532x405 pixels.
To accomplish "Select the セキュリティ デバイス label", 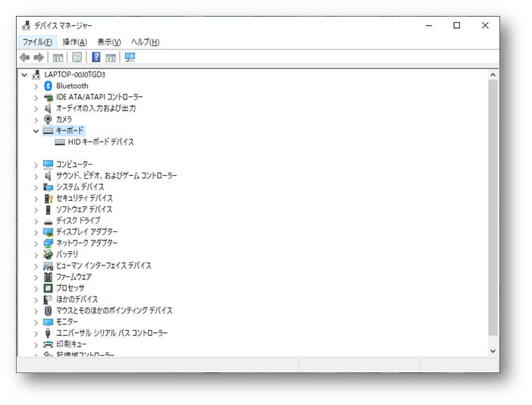I will [x=84, y=198].
